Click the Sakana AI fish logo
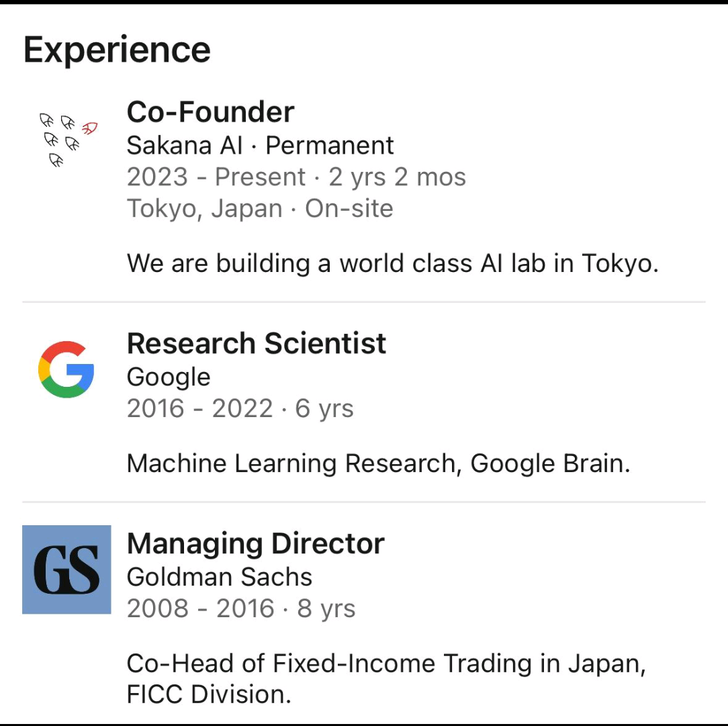This screenshot has height=726, width=728. click(x=66, y=139)
